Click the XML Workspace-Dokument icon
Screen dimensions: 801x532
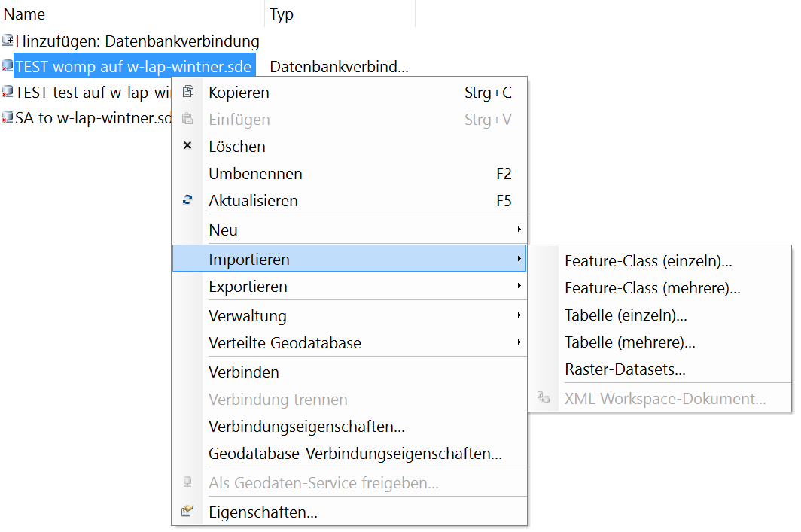click(544, 399)
